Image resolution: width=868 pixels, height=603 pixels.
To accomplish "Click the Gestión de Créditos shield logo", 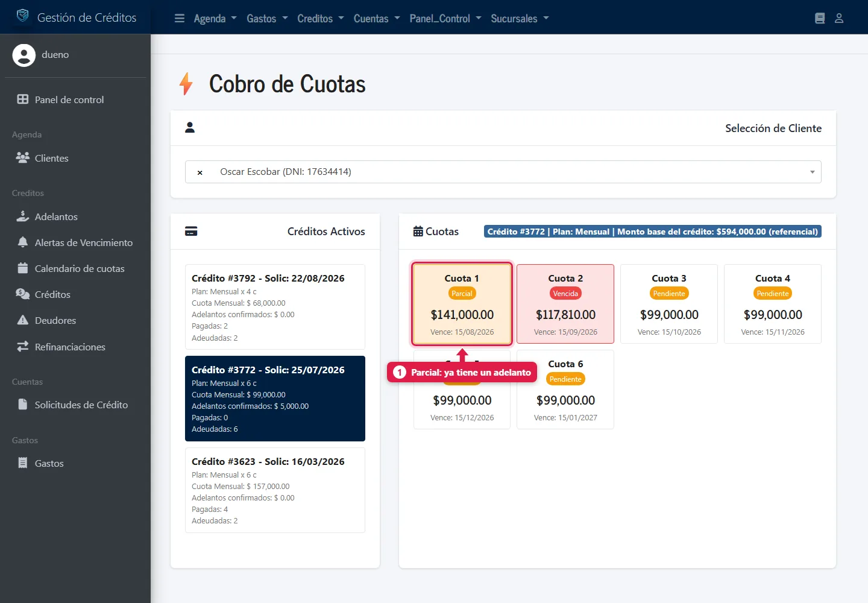I will [x=23, y=16].
